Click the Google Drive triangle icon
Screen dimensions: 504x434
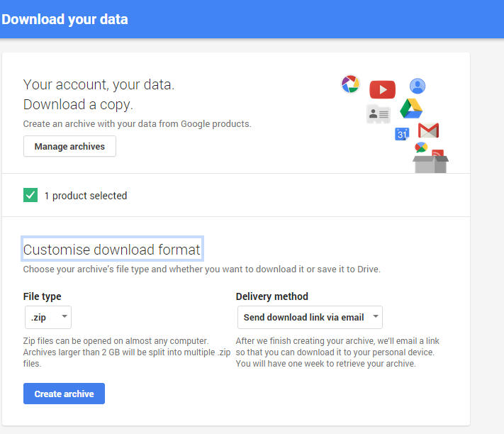(411, 108)
